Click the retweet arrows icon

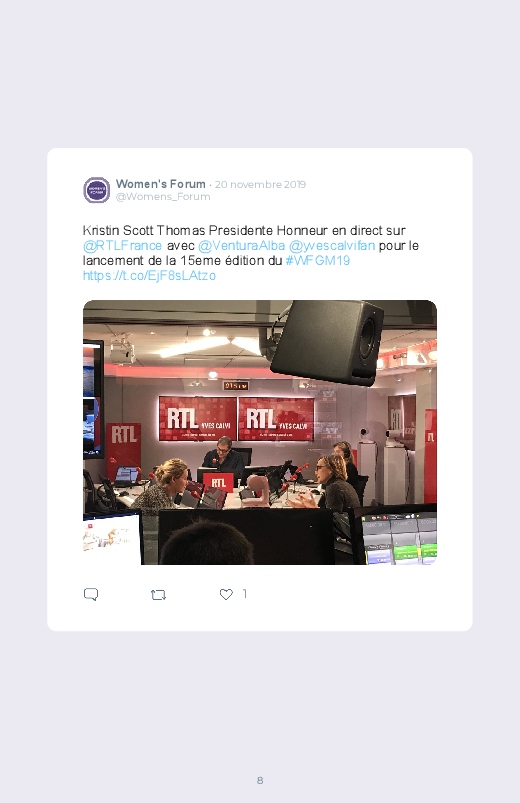158,595
